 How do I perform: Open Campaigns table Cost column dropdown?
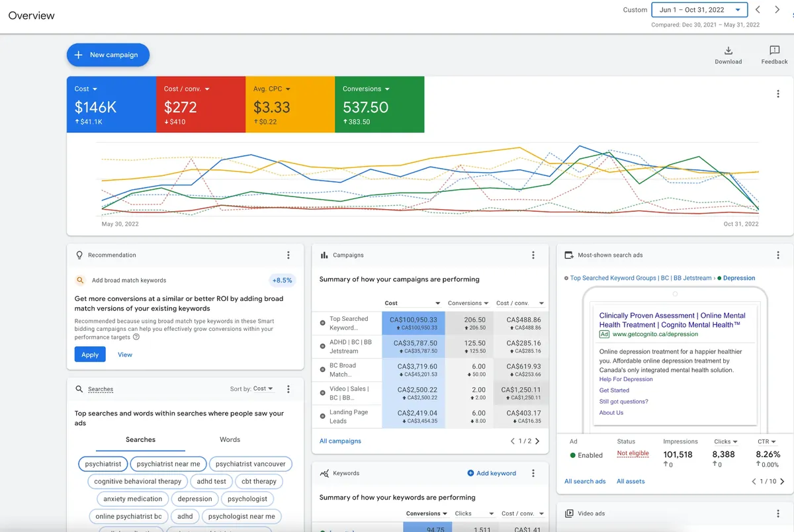[x=413, y=303]
